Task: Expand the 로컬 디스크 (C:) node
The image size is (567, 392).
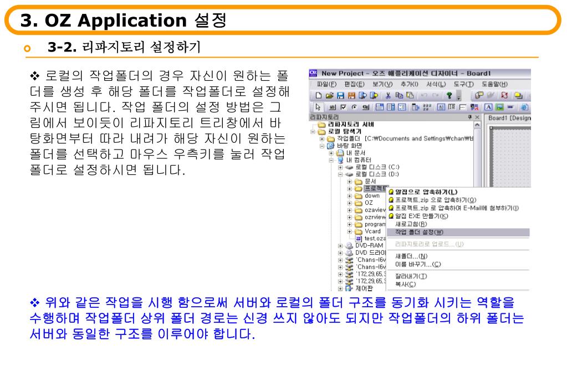Action: click(x=340, y=167)
